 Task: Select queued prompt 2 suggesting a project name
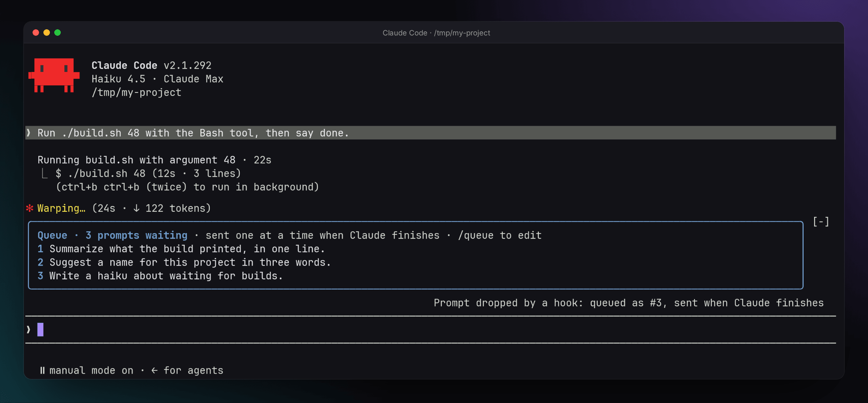[184, 262]
